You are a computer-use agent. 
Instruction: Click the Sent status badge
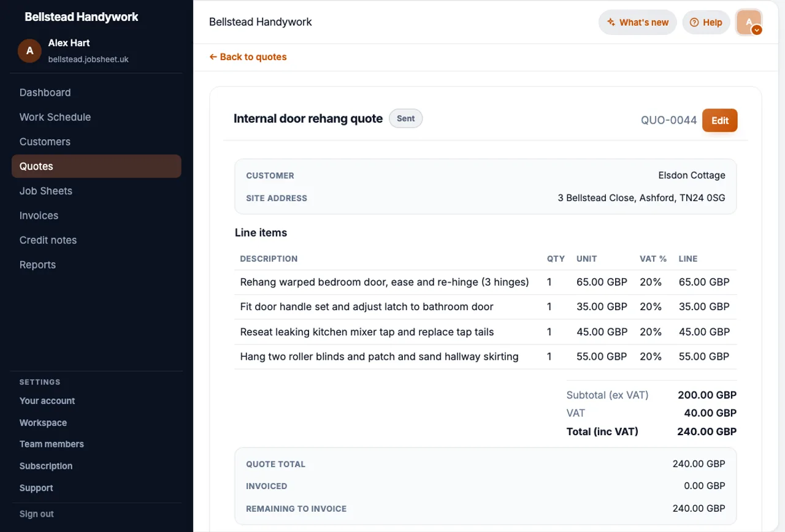tap(406, 118)
